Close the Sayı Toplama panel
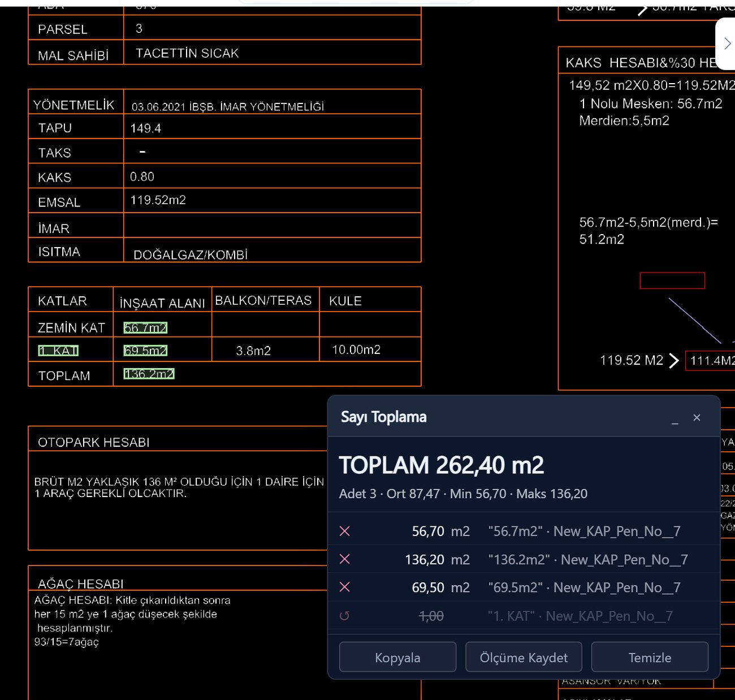 click(697, 417)
